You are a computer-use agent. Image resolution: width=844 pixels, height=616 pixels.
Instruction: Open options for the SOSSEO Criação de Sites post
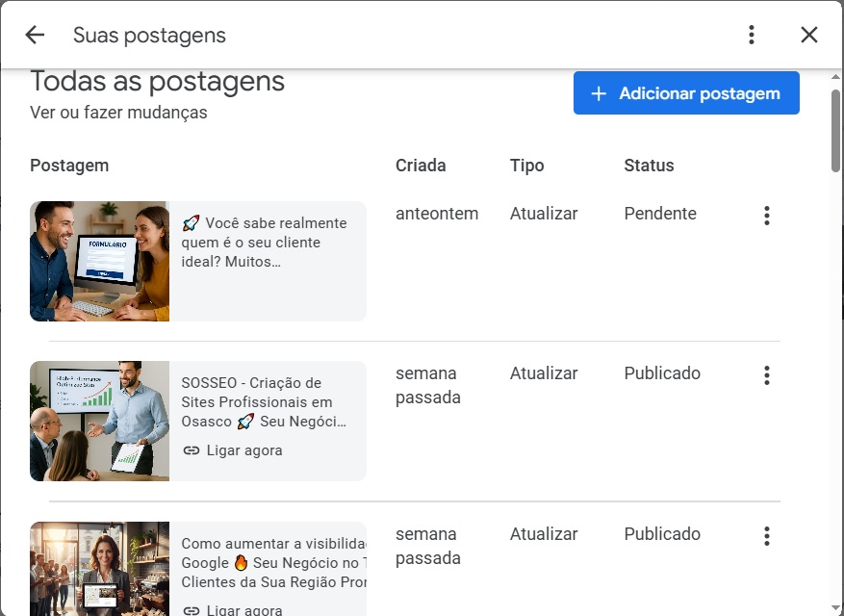(x=767, y=375)
